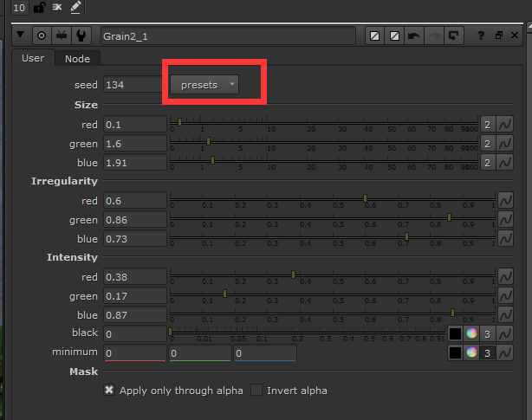
Task: Click the seed value field
Action: [133, 84]
